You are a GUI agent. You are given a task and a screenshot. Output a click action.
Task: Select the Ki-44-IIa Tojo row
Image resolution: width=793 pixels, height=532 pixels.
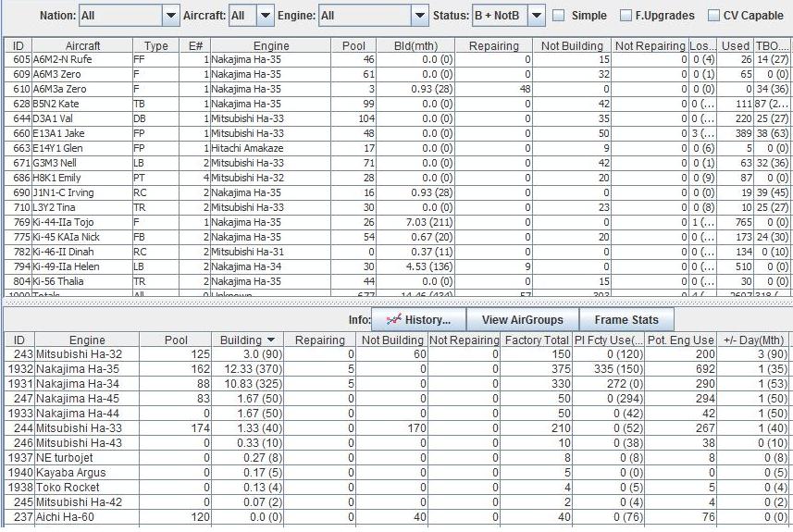click(x=397, y=222)
